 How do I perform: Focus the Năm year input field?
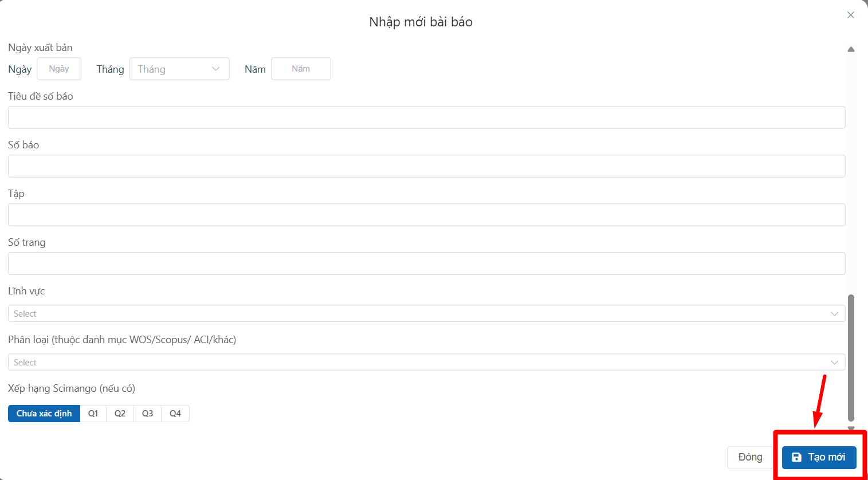(301, 69)
